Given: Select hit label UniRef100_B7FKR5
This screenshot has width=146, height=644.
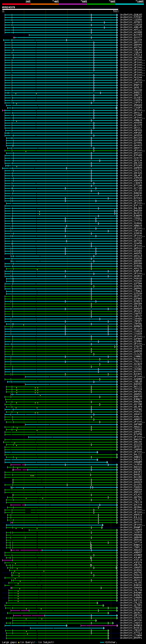Looking at the screenshot, I should point(131,156).
